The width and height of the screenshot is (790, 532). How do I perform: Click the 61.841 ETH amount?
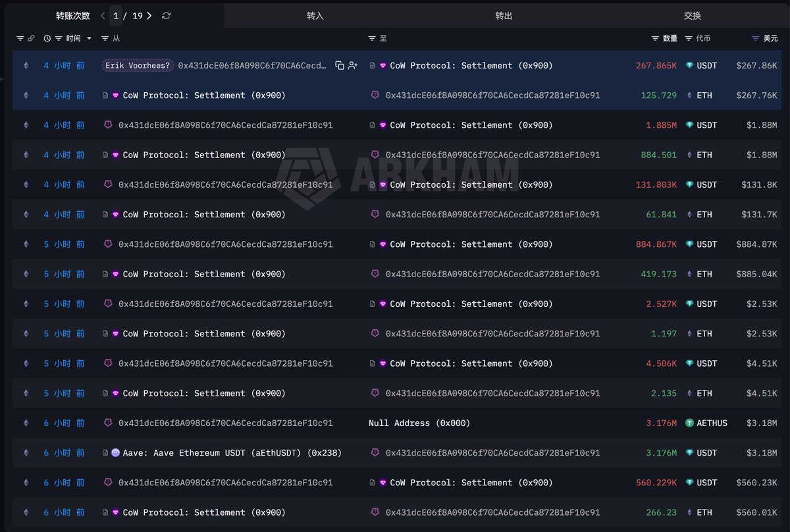pos(661,215)
